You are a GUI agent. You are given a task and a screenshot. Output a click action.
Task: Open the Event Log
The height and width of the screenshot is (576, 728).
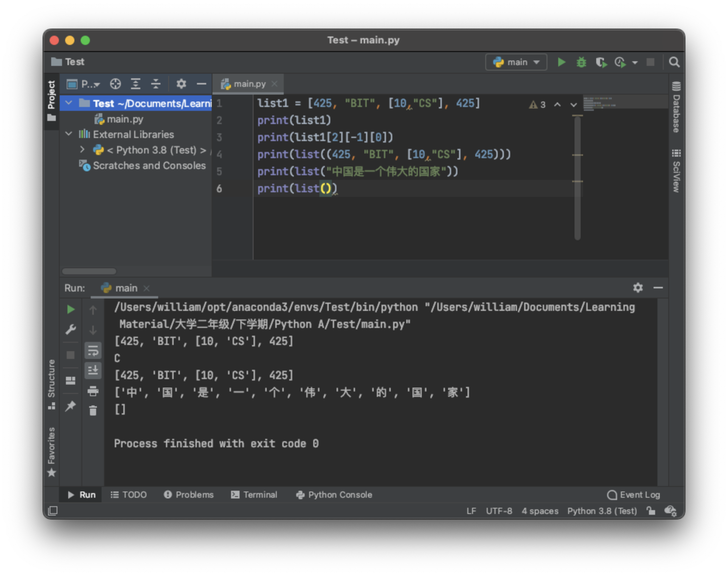pyautogui.click(x=633, y=495)
